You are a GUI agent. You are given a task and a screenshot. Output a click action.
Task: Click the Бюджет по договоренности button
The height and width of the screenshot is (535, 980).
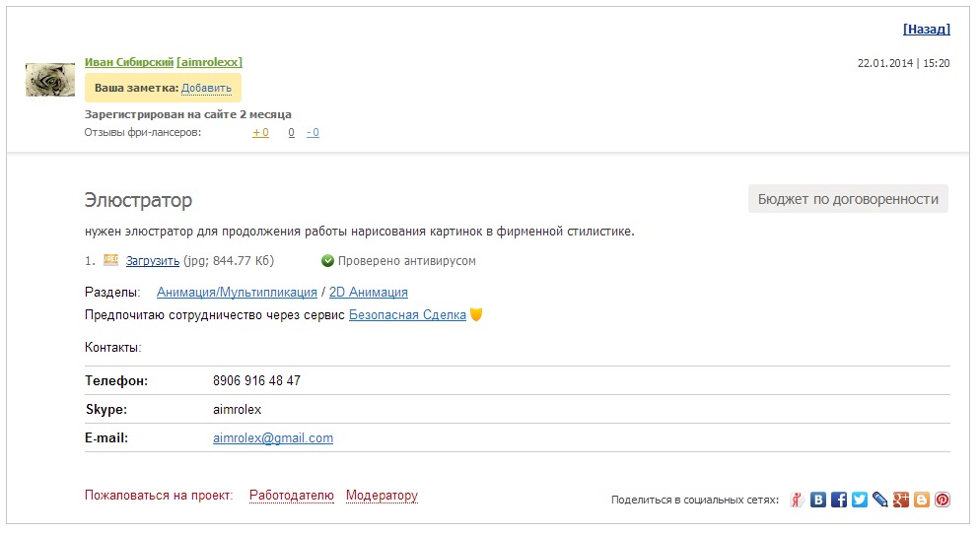(x=848, y=199)
